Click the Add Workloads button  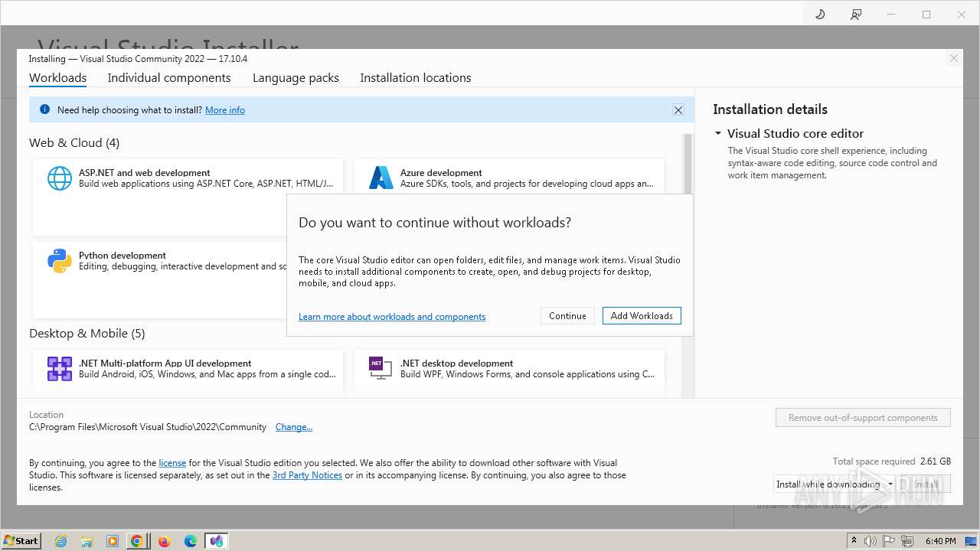click(x=642, y=315)
